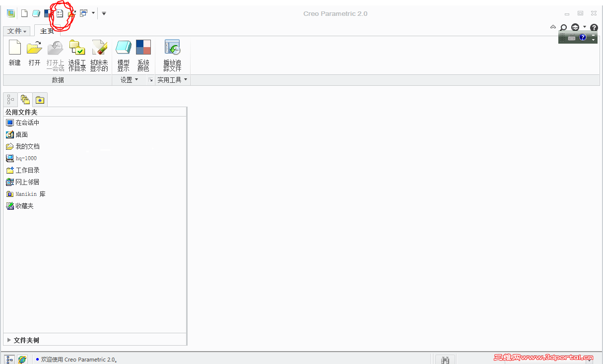Open the Learning Connector graduation cap icon
This screenshot has width=603, height=364.
575,27
